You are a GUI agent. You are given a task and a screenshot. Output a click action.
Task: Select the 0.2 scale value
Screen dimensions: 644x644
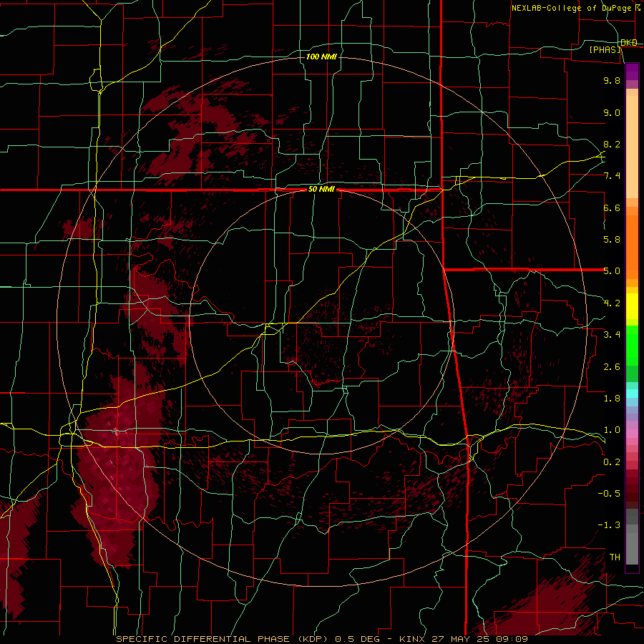(x=612, y=462)
